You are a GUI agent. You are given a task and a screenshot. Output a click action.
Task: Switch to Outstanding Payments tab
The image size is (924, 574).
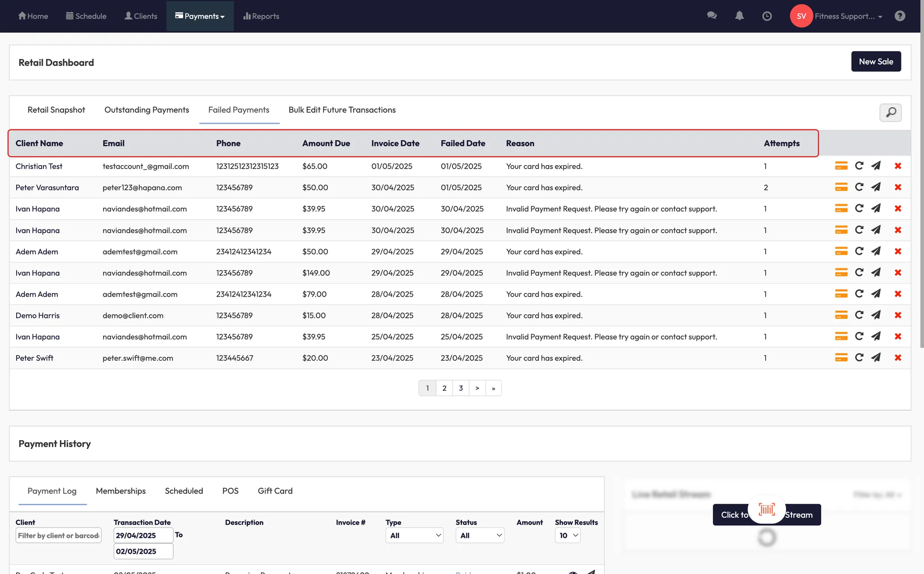point(147,110)
